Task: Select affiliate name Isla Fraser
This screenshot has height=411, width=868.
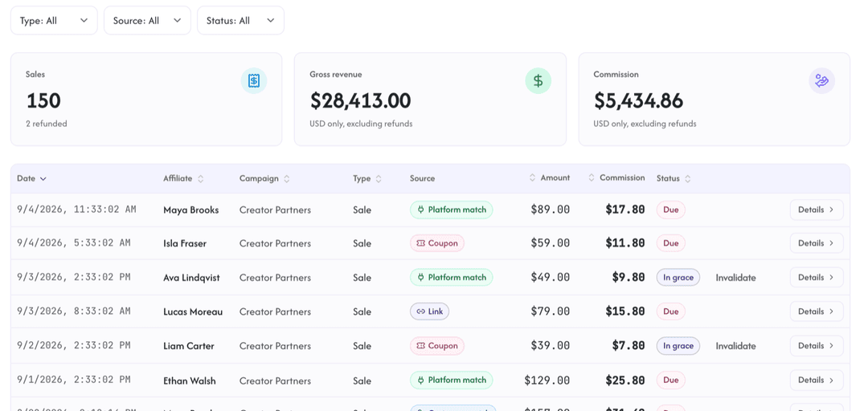Action: 185,243
